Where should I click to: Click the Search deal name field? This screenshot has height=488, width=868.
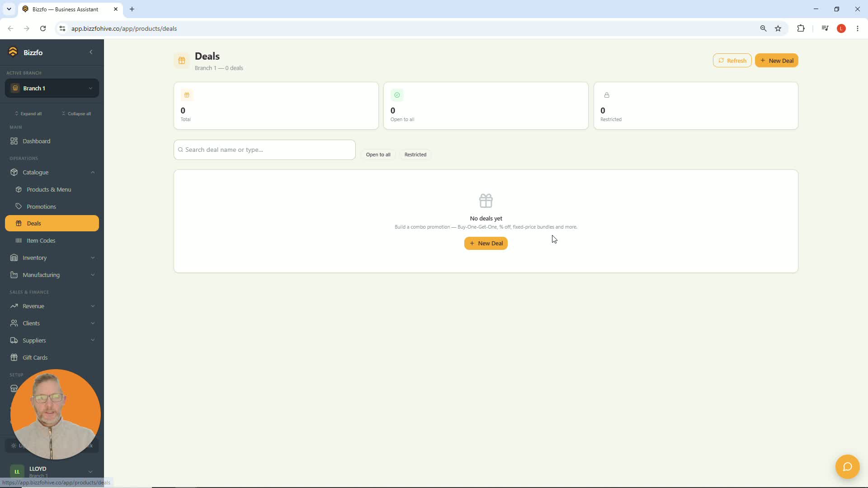264,150
